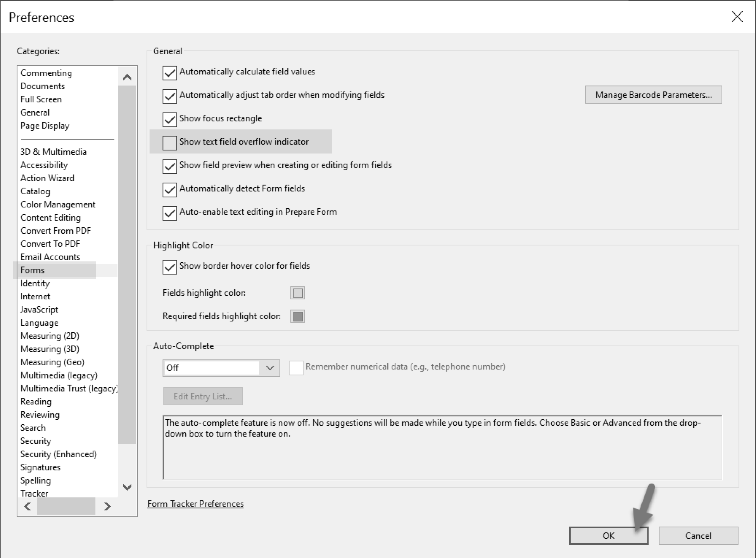
Task: Choose the Page Display category
Action: coord(45,126)
